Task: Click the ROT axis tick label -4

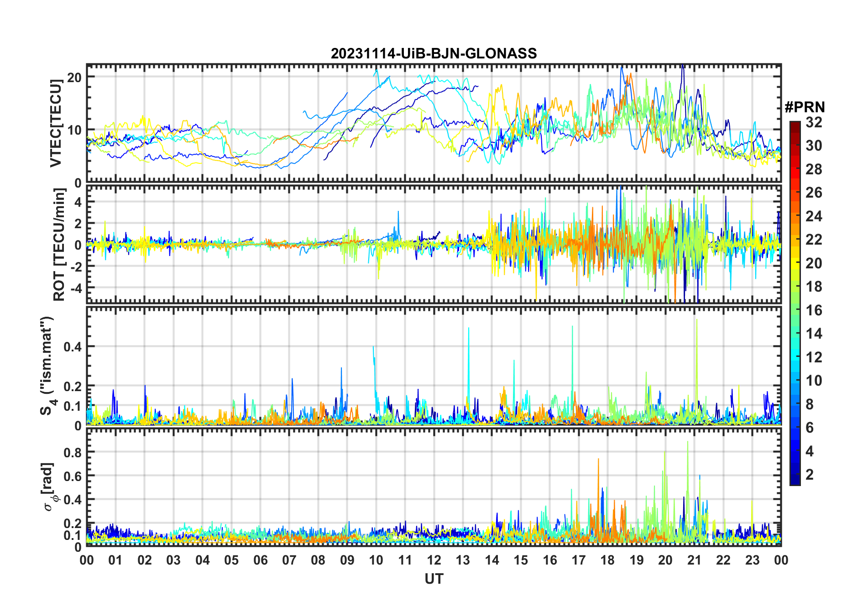Action: (75, 288)
